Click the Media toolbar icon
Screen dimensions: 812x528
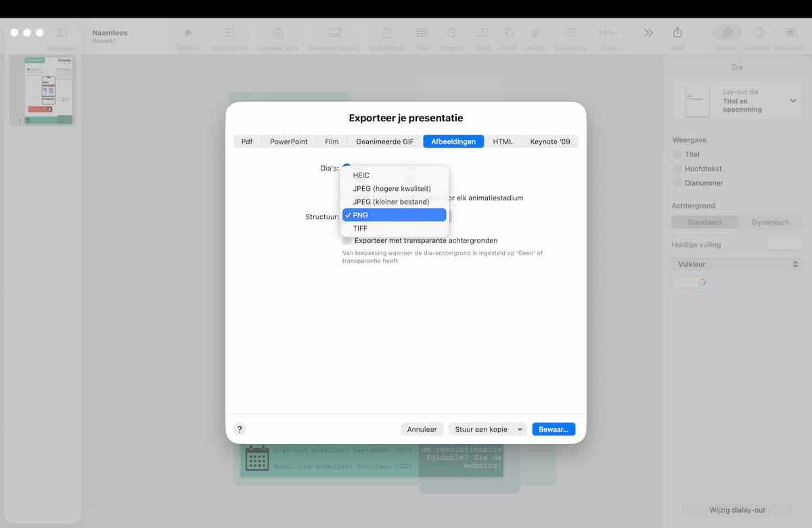pyautogui.click(x=535, y=32)
